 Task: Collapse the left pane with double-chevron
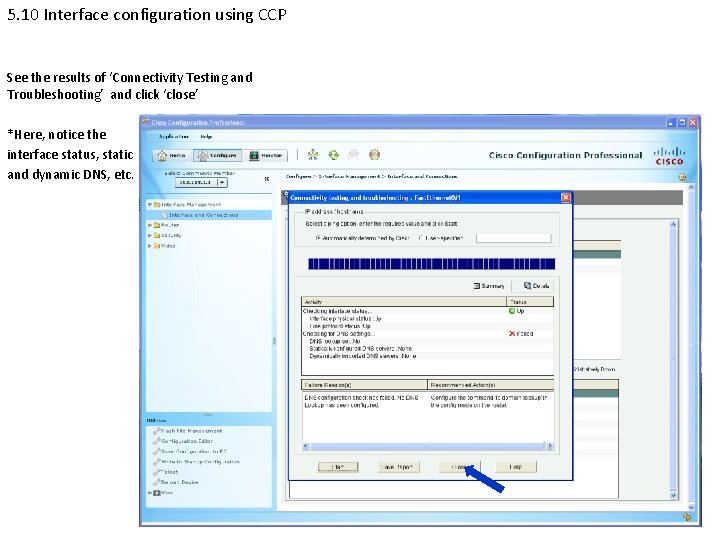pyautogui.click(x=267, y=179)
